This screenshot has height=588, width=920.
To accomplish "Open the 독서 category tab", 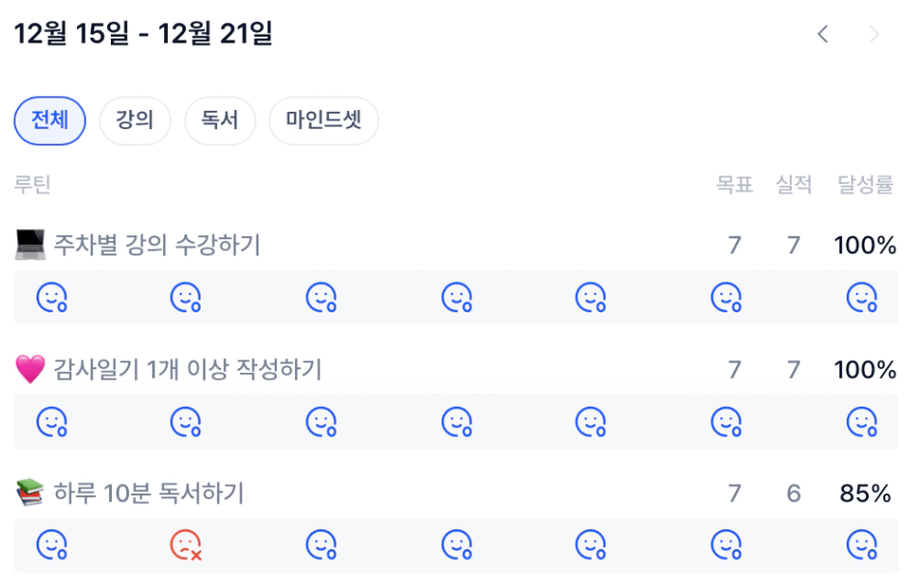I will (220, 121).
